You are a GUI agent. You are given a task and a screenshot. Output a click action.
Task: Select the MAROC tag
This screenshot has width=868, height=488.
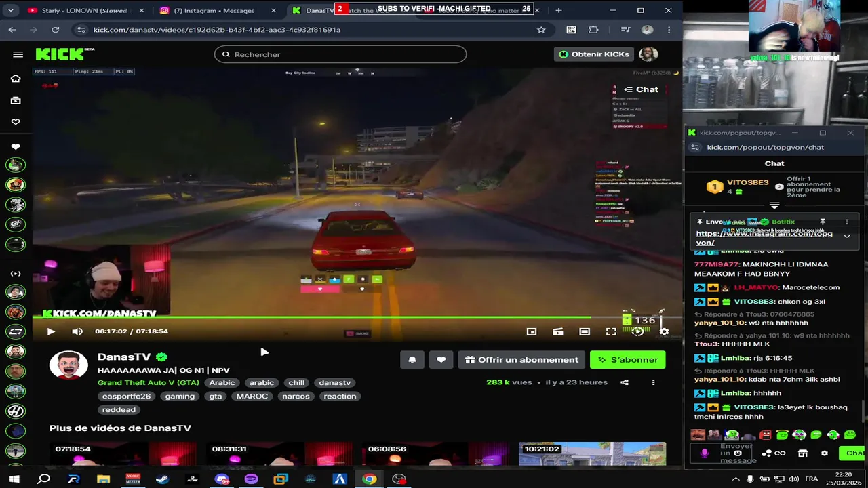[x=252, y=396]
